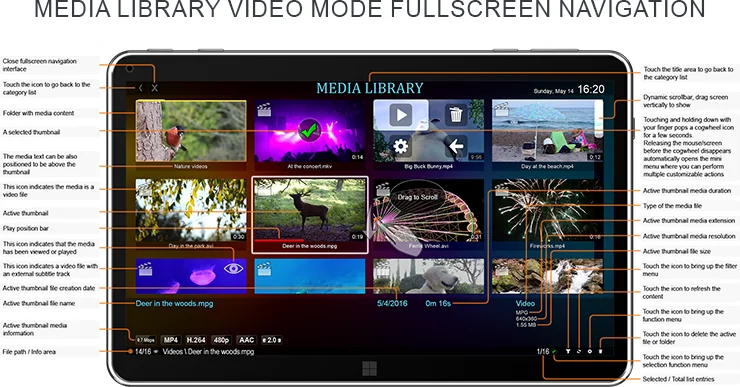The image size is (740, 387).
Task: Close the fullscreen navigation with X icon
Action: pyautogui.click(x=155, y=88)
